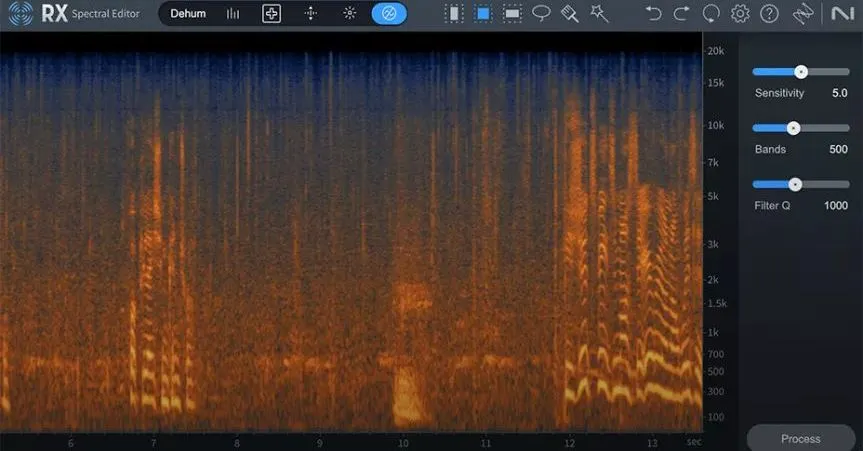Choose the time-frequency selection tool
863x451 pixels.
pyautogui.click(x=483, y=14)
